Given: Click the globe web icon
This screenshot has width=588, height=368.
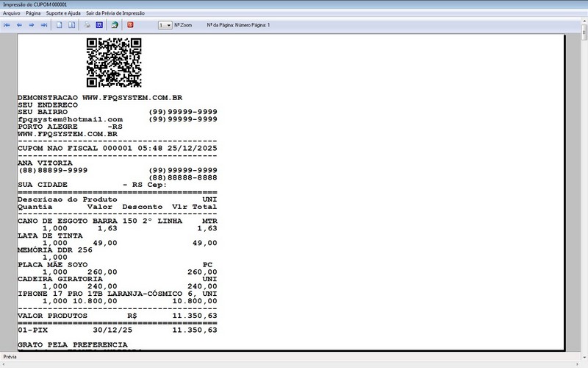Looking at the screenshot, I should coord(115,25).
